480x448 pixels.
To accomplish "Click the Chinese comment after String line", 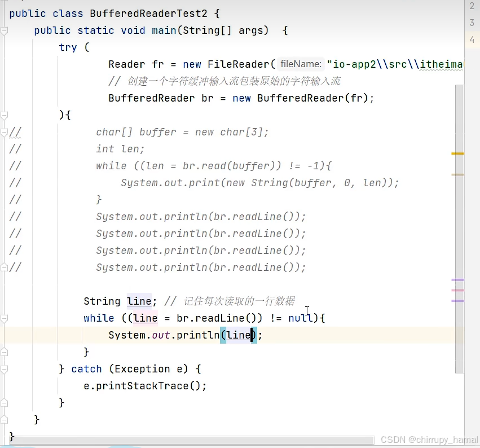I will pos(230,301).
